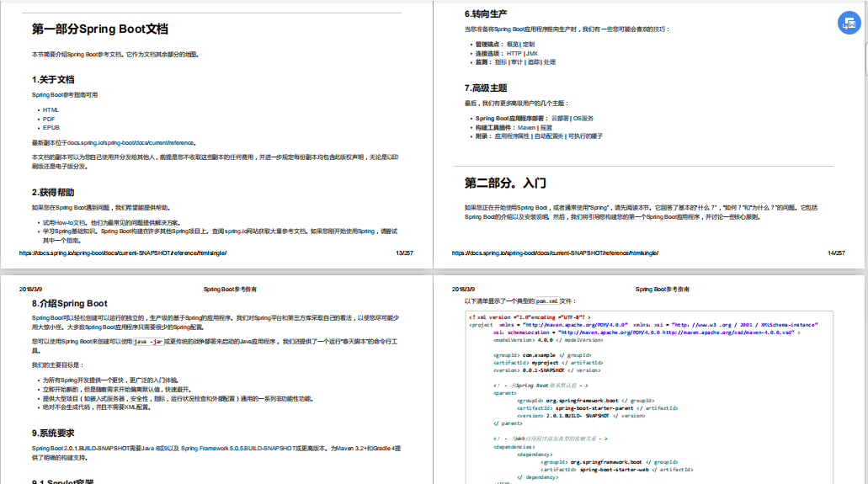Open the 应用程序属性 appendix link
The height and width of the screenshot is (484, 868).
click(x=512, y=136)
